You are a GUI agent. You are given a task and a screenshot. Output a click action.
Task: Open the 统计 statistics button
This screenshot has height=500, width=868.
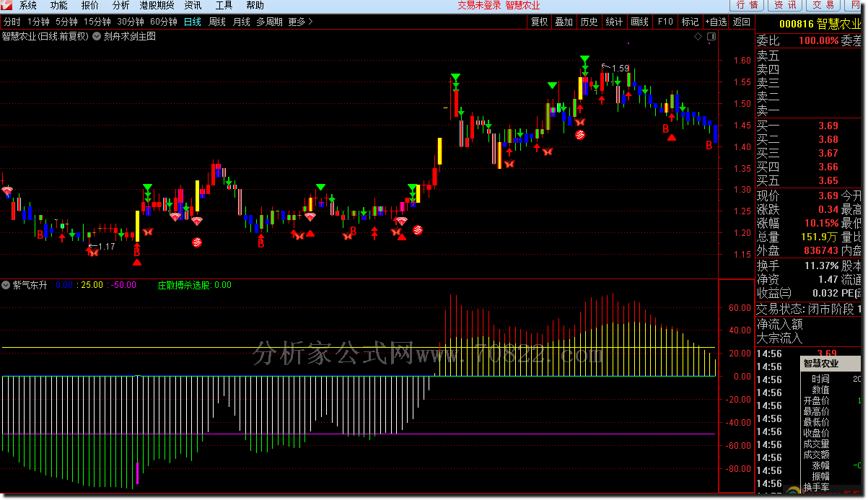coord(614,22)
